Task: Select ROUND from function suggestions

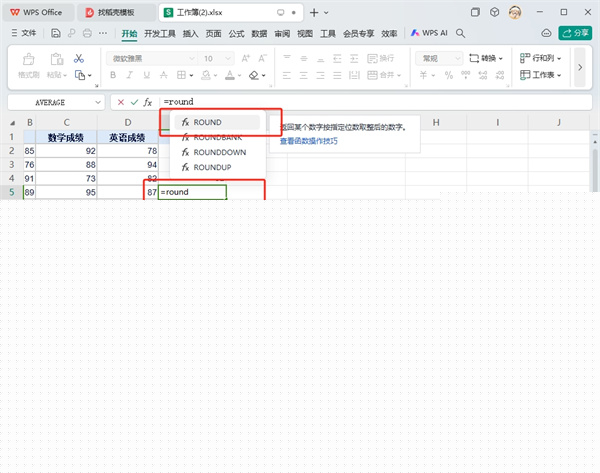Action: [x=217, y=122]
